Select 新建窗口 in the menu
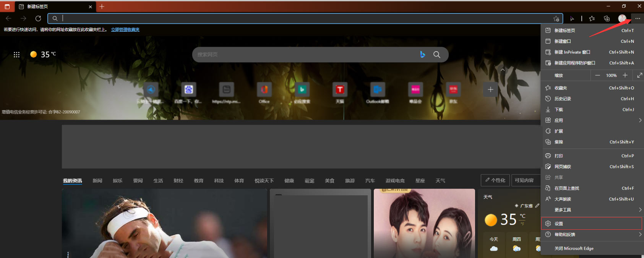This screenshot has height=258, width=644. 591,41
